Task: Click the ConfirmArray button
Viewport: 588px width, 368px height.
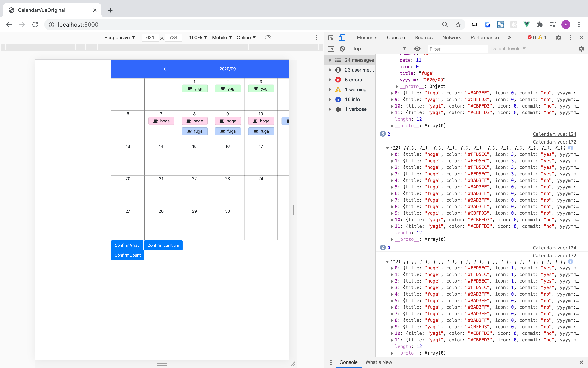Action: (x=127, y=245)
